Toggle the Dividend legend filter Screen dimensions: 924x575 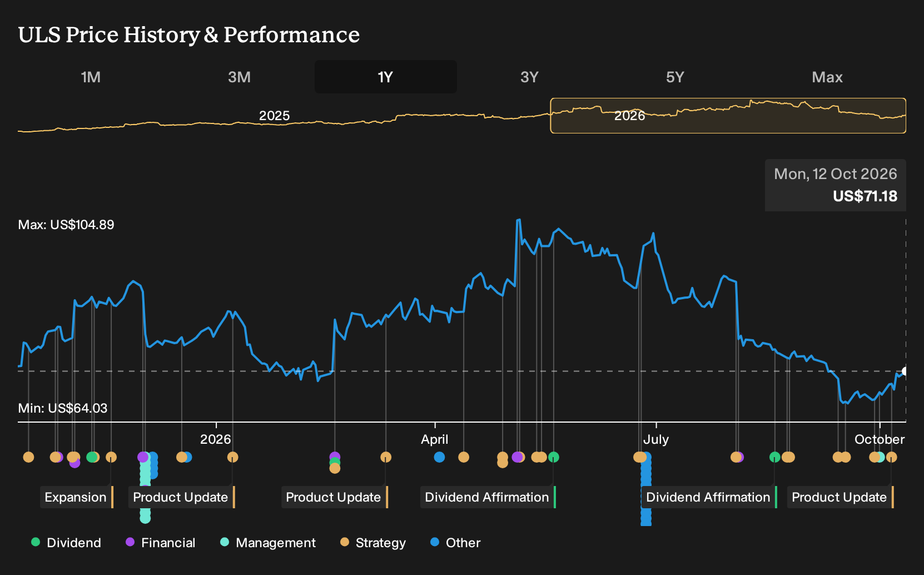tap(66, 542)
